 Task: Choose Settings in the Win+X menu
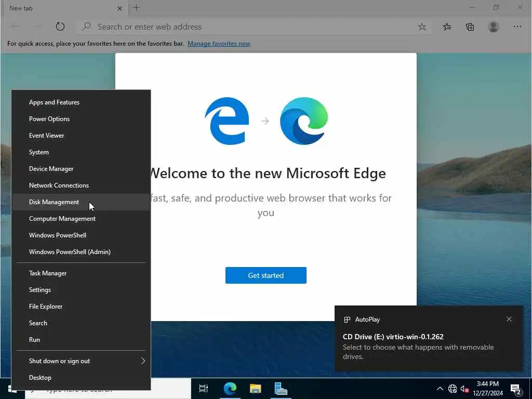[x=82, y=290]
